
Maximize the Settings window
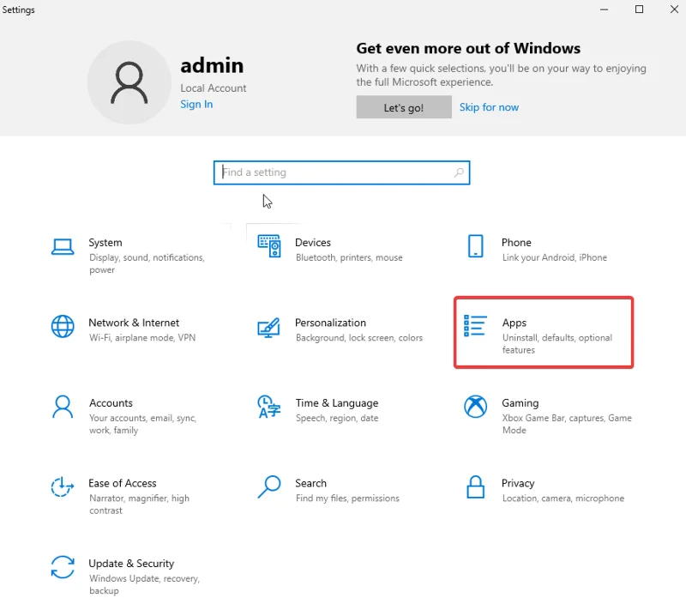[639, 9]
